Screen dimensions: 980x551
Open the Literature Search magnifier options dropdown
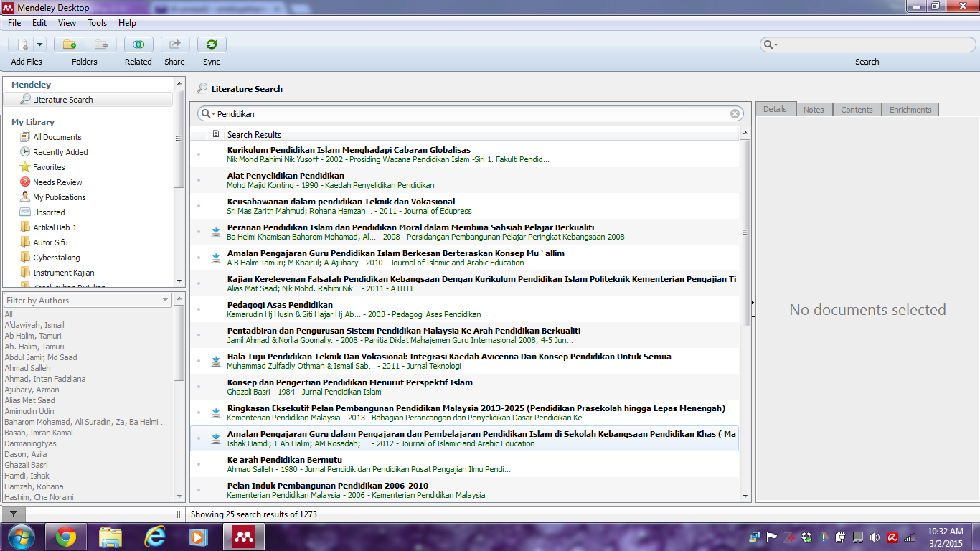208,113
